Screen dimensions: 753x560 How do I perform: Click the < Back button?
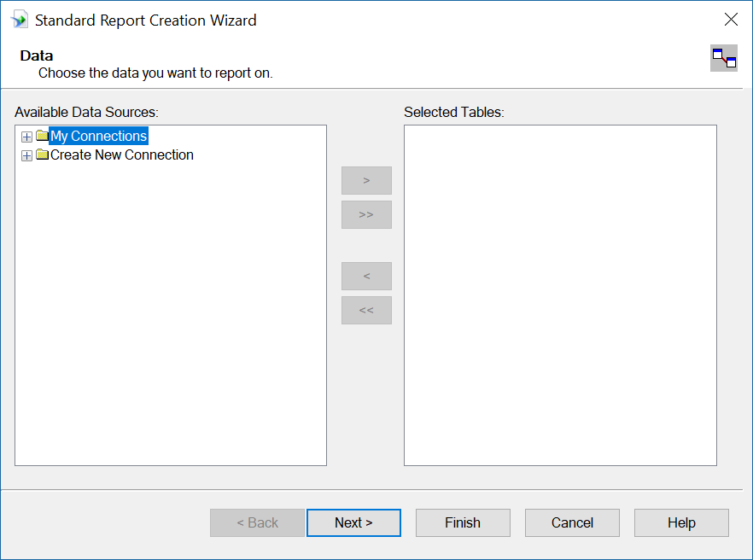pyautogui.click(x=258, y=522)
